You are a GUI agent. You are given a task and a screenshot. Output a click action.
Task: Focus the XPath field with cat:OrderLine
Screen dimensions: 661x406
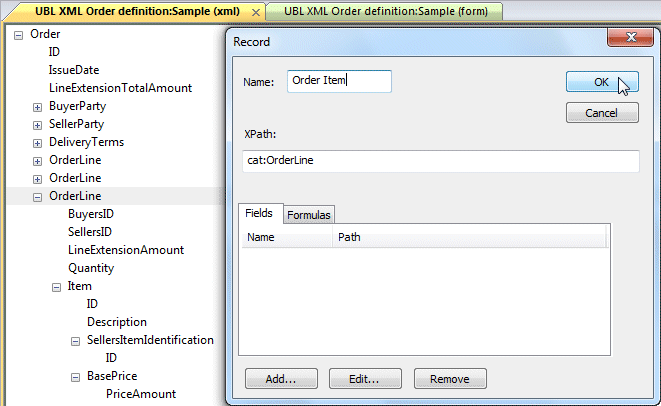441,161
